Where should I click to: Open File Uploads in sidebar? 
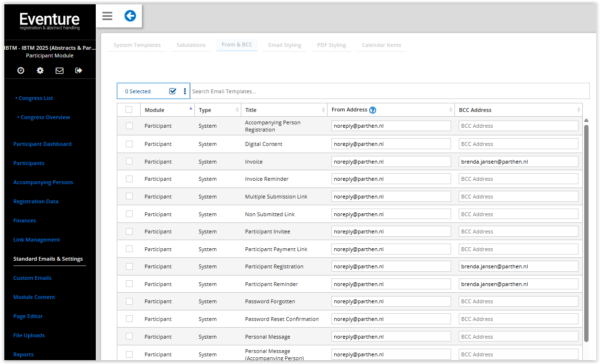click(29, 335)
